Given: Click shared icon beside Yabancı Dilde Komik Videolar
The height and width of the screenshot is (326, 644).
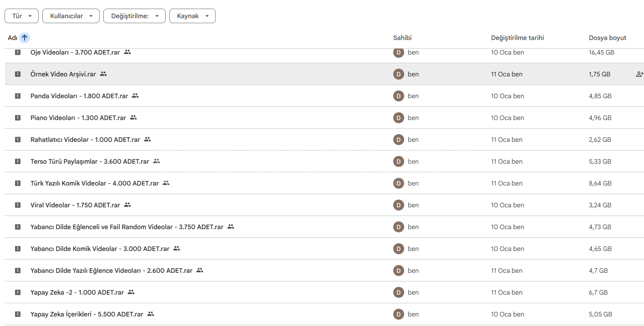Looking at the screenshot, I should [177, 249].
